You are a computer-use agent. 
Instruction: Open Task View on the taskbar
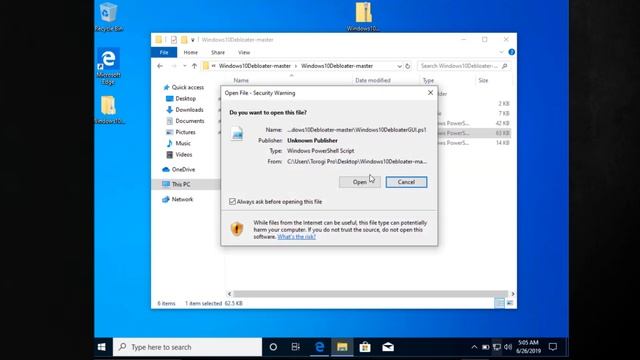pyautogui.click(x=296, y=347)
